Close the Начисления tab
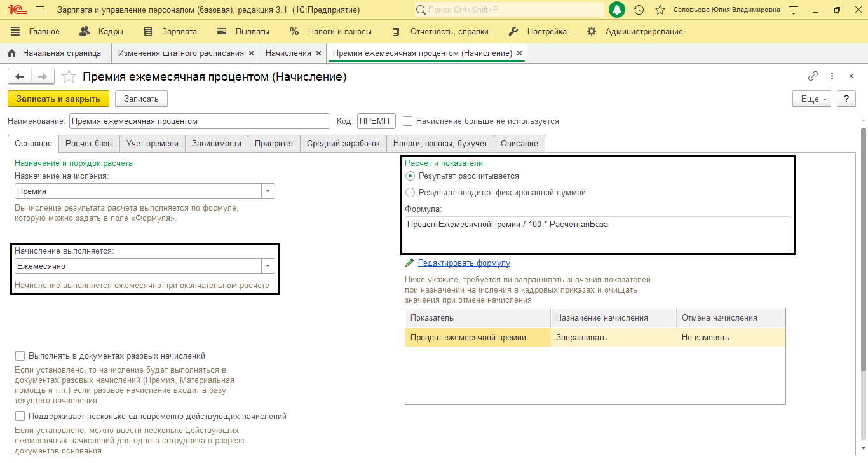Screen dimensions: 868x463 tap(319, 53)
